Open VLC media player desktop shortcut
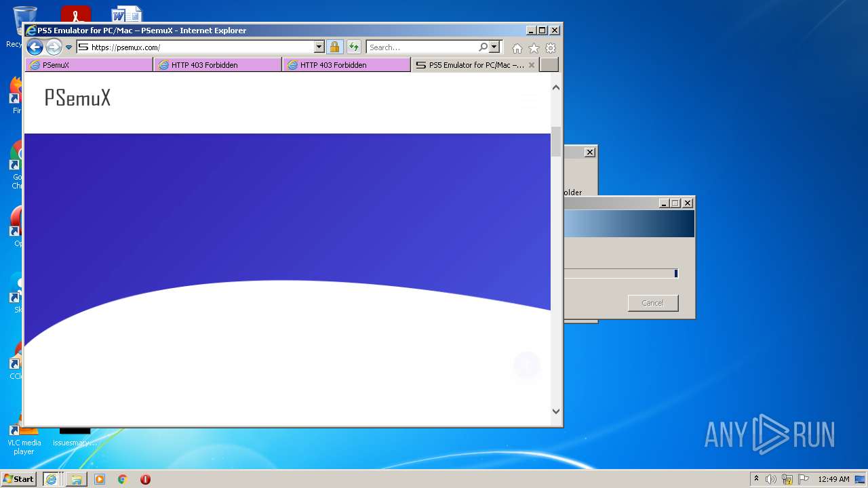The height and width of the screenshot is (488, 868). click(x=24, y=438)
